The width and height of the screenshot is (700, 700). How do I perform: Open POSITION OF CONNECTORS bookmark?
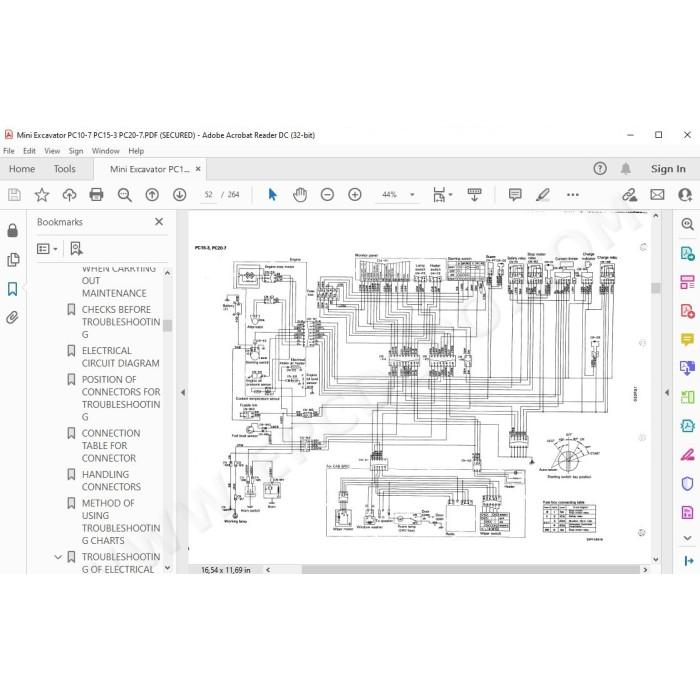(x=121, y=398)
